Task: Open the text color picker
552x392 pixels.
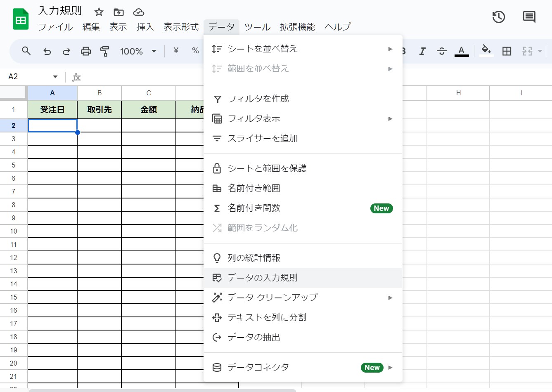Action: tap(461, 51)
